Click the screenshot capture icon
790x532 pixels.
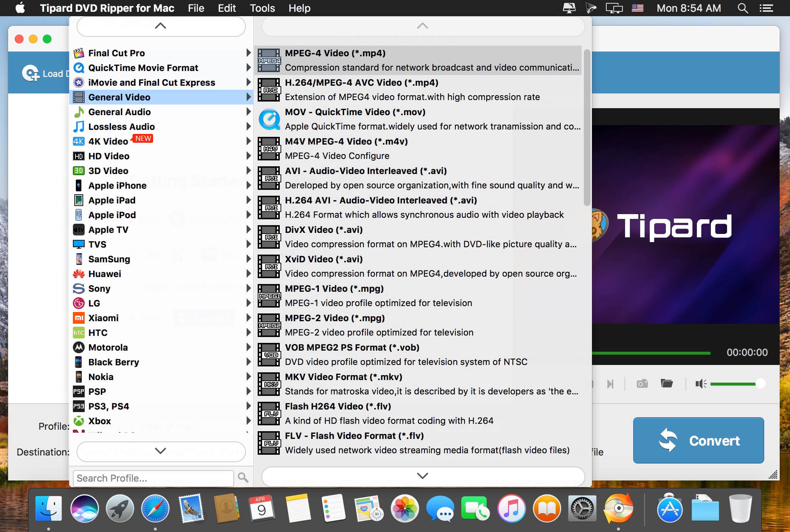[642, 384]
